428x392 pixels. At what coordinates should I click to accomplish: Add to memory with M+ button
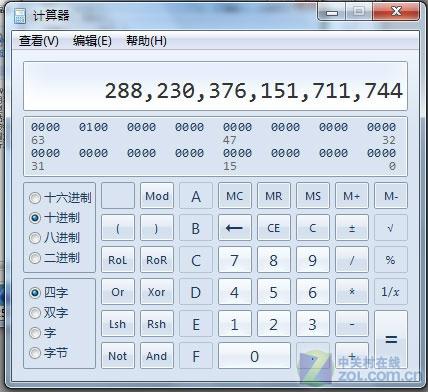click(x=352, y=196)
